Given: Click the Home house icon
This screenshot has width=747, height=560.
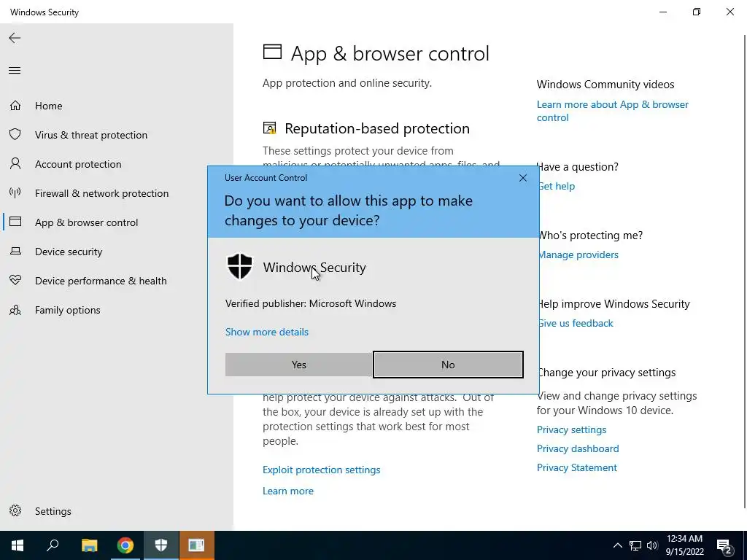Looking at the screenshot, I should pyautogui.click(x=15, y=105).
